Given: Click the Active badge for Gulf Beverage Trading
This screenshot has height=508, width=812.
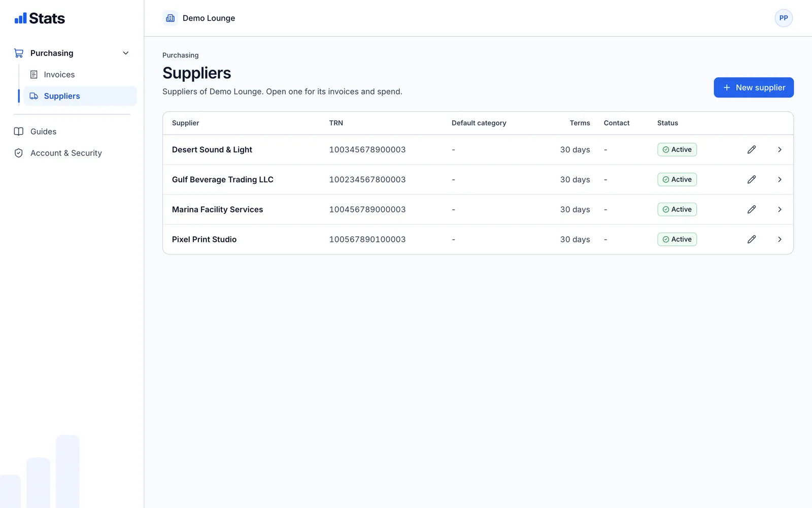Looking at the screenshot, I should [x=677, y=179].
